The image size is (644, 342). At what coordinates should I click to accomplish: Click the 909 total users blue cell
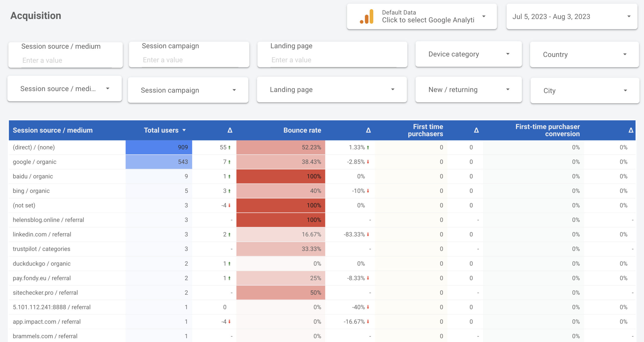159,147
